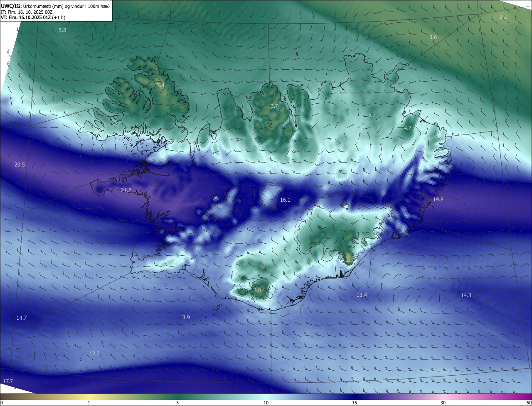Click the 30 tick on the color scale
Viewport: 532px width, 406px height.
click(x=443, y=403)
